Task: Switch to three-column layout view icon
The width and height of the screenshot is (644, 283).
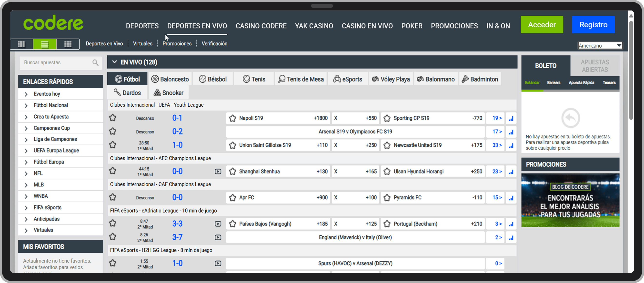Action: click(x=21, y=44)
